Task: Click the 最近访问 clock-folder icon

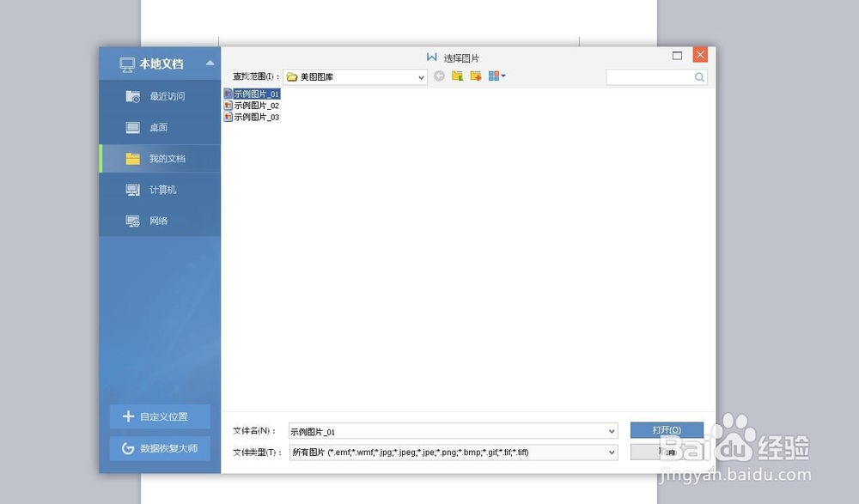Action: pos(132,96)
